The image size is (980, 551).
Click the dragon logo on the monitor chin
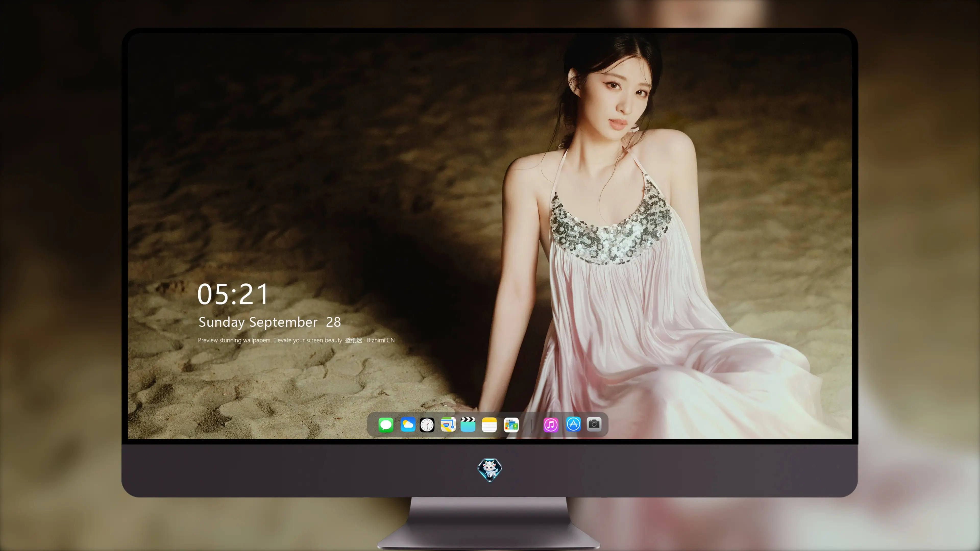(x=490, y=470)
